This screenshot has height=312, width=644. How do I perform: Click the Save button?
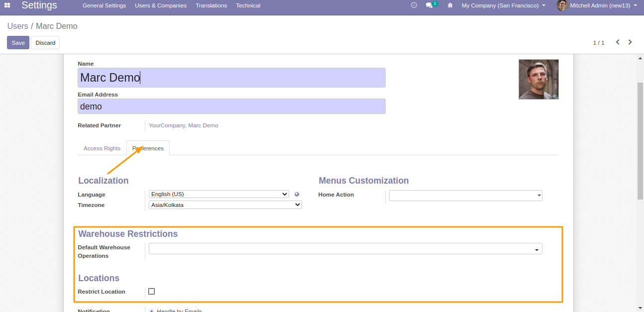pyautogui.click(x=18, y=43)
